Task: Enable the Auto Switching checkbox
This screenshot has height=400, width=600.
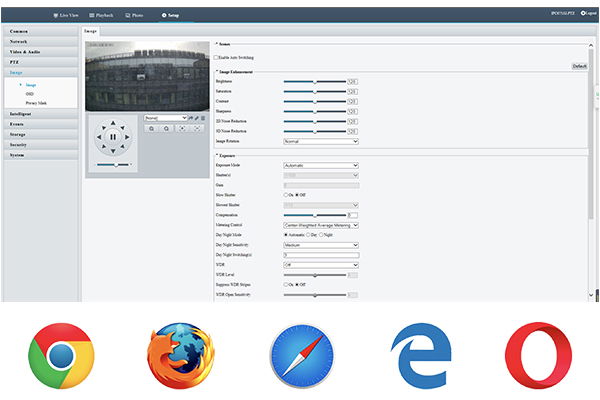Action: pyautogui.click(x=216, y=57)
